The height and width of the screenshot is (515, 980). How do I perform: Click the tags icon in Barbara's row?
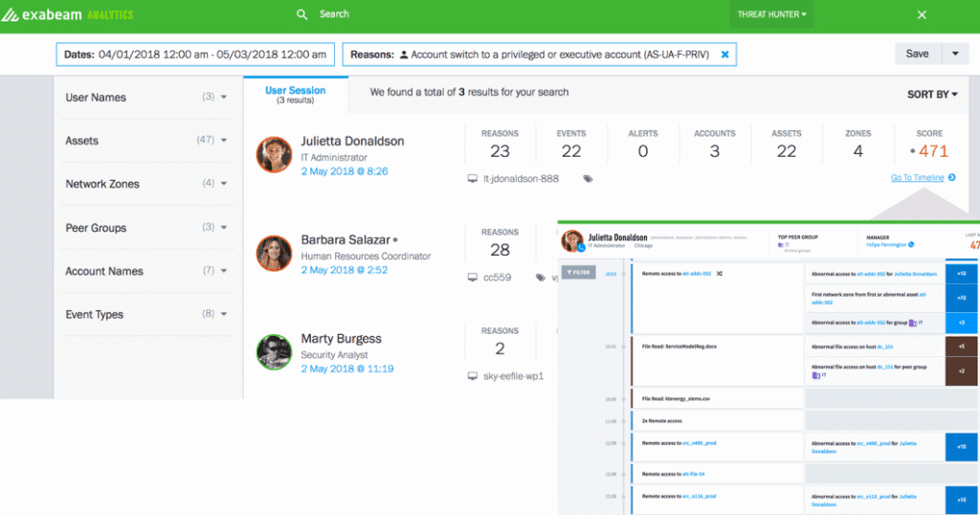click(x=541, y=278)
